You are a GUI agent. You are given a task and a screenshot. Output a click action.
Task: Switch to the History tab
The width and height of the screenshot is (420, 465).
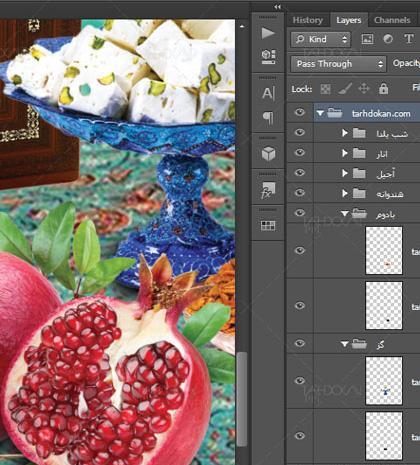307,20
